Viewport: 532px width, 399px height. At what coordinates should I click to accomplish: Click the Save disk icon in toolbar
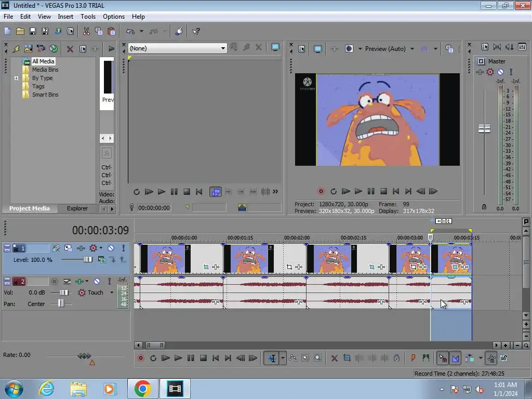(33, 31)
